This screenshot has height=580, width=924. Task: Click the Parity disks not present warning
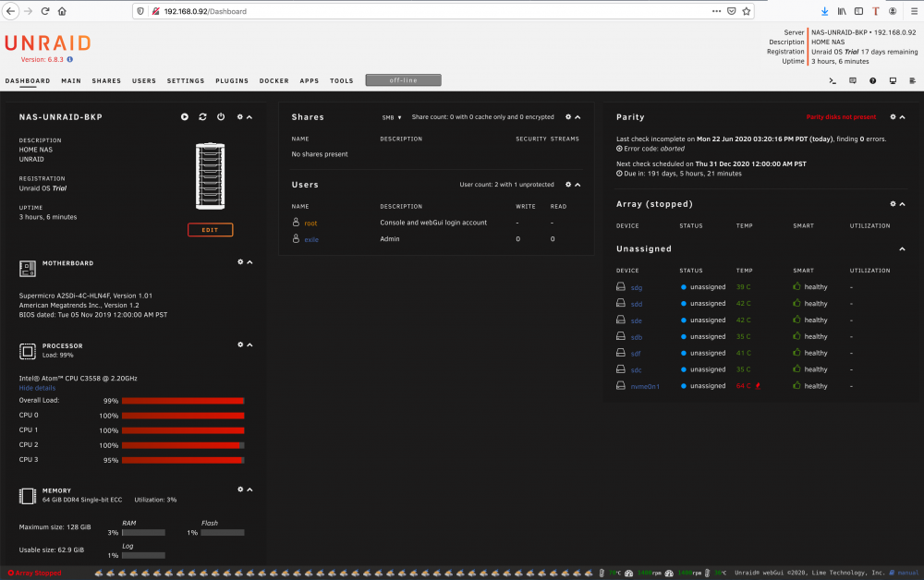[841, 117]
